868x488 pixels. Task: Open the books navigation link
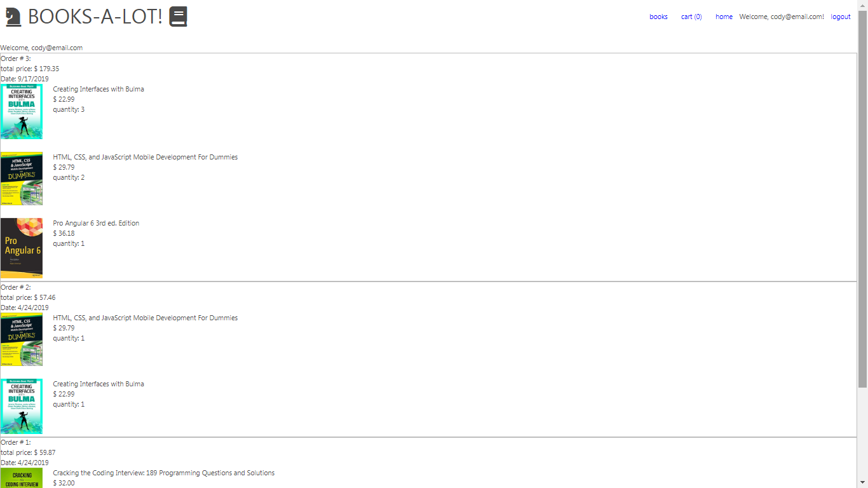pyautogui.click(x=658, y=17)
